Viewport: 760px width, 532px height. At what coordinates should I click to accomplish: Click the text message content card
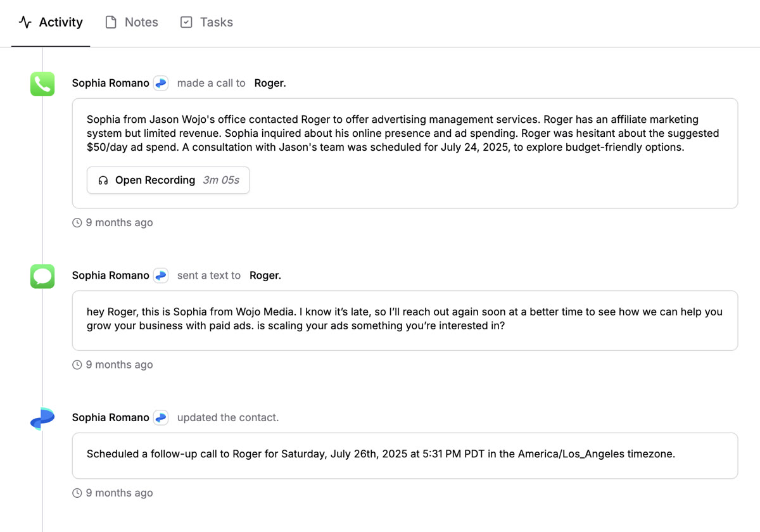click(x=404, y=319)
